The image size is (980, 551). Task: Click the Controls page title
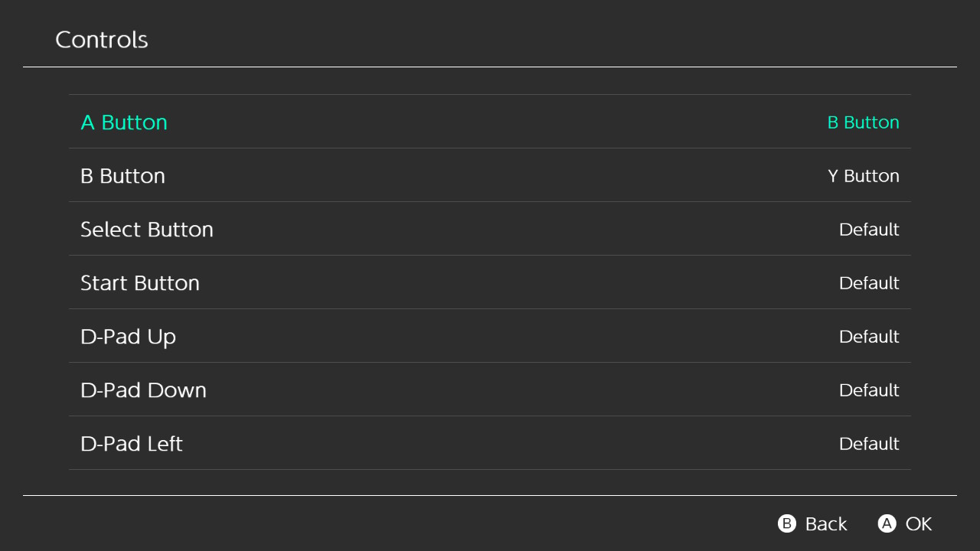(x=102, y=40)
